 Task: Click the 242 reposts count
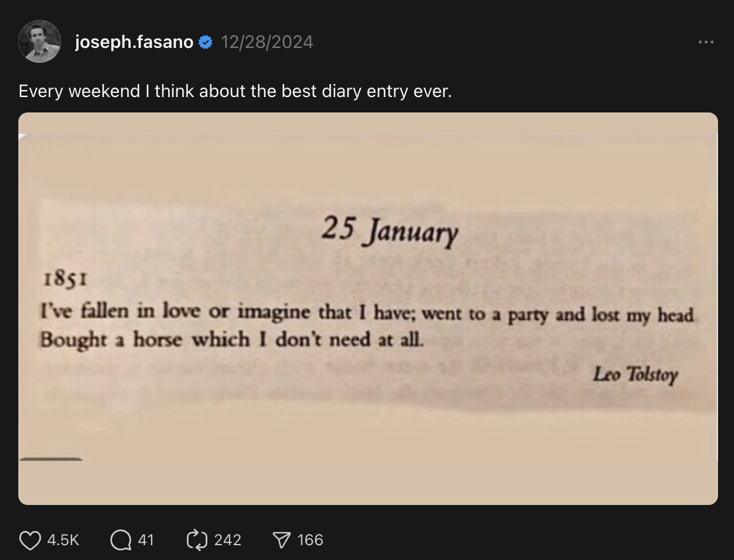[227, 540]
